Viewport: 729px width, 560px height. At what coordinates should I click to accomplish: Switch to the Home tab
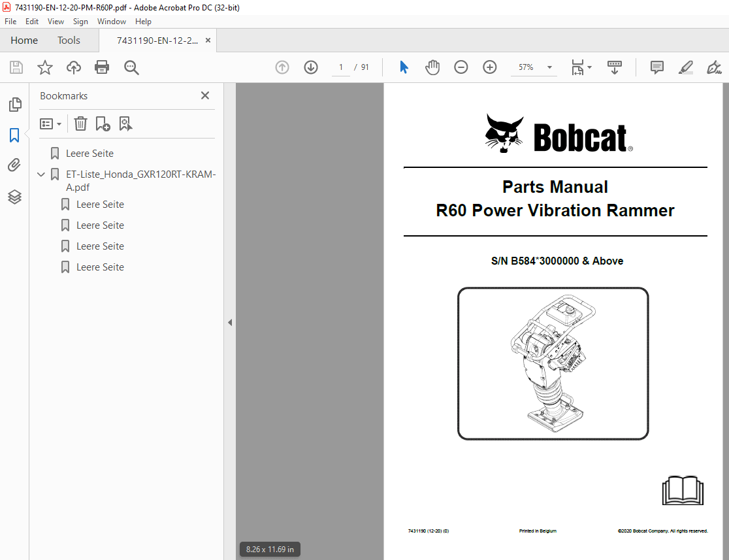tap(24, 40)
